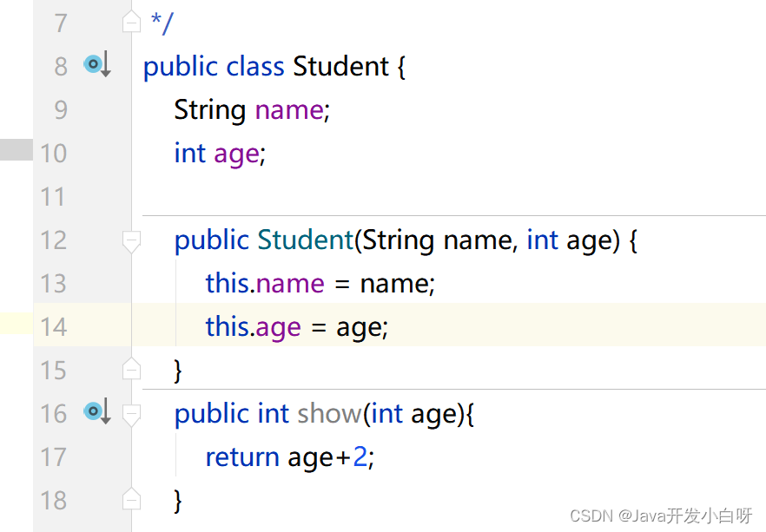Viewport: 766px width, 532px height.
Task: Click the fold end marker at line 18
Action: point(131,499)
